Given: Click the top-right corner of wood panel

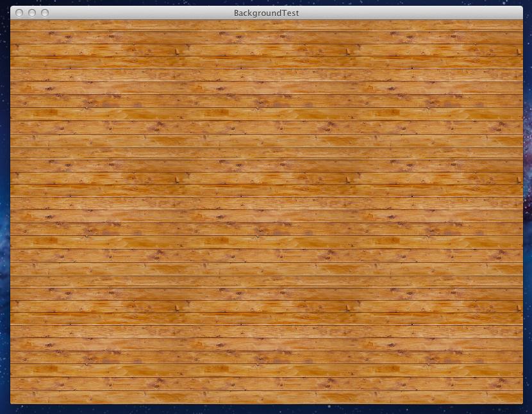Looking at the screenshot, I should pos(520,22).
